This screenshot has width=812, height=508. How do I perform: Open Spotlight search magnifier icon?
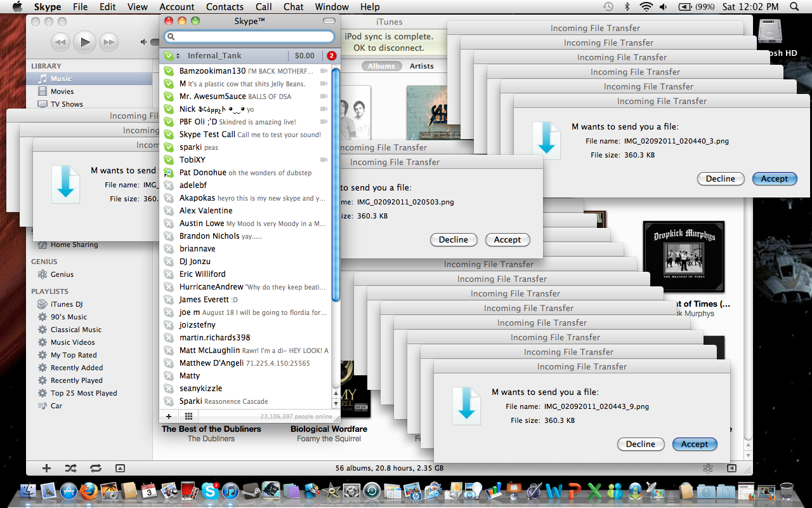(x=794, y=7)
